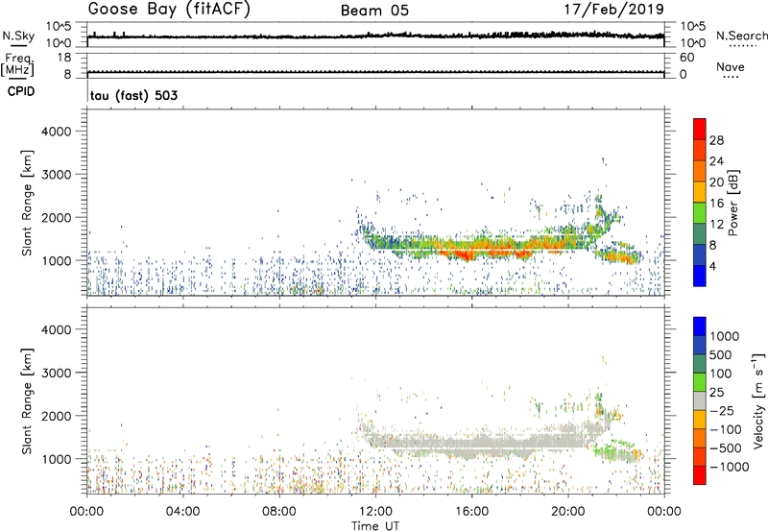This screenshot has height=532, width=768.
Task: Click the gray ground-scatter band in velocity panel
Action: coord(480,441)
